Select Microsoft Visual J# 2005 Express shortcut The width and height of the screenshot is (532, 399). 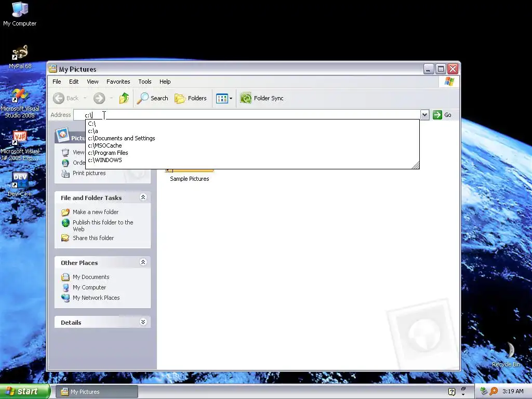(x=20, y=146)
